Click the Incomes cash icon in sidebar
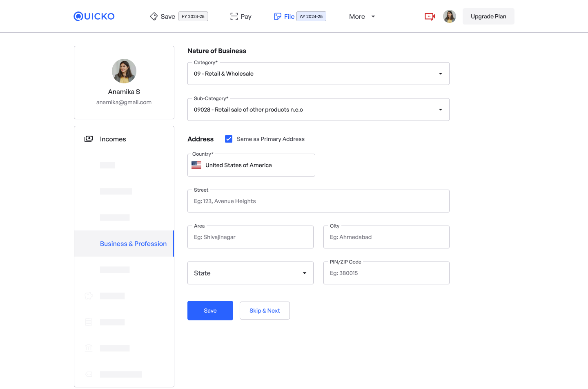 [x=89, y=139]
